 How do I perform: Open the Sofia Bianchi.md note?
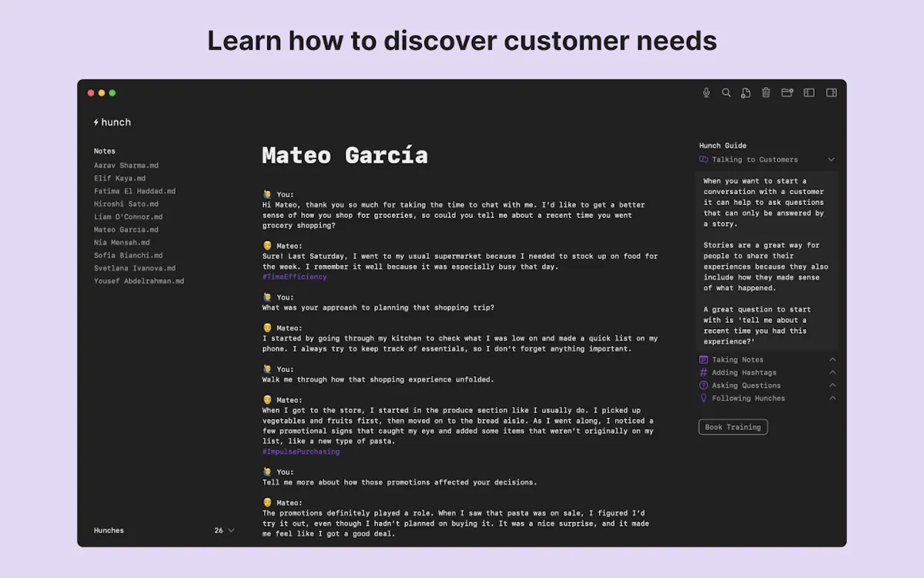[129, 255]
